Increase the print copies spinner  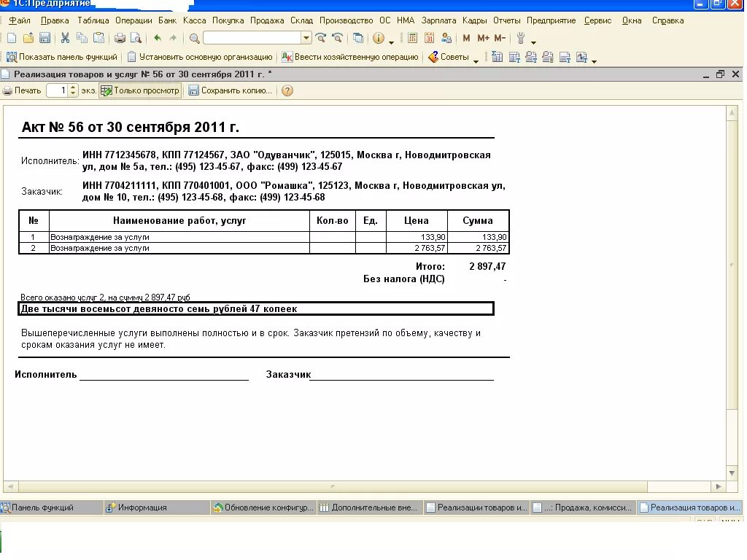tap(73, 87)
